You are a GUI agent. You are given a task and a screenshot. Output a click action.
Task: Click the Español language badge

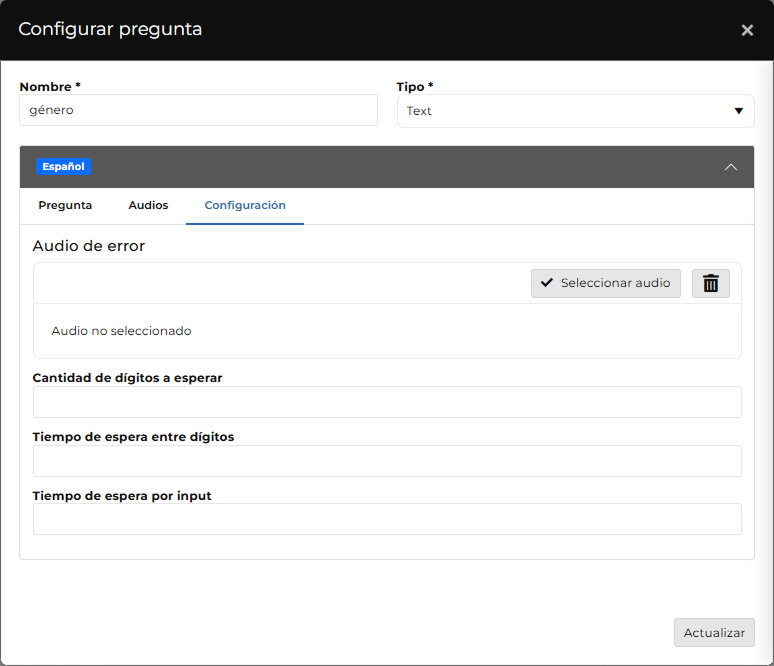click(63, 166)
